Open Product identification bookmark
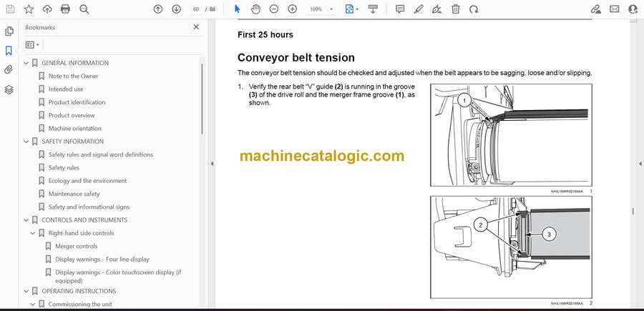Viewport: 644px width, 311px height. click(x=77, y=102)
